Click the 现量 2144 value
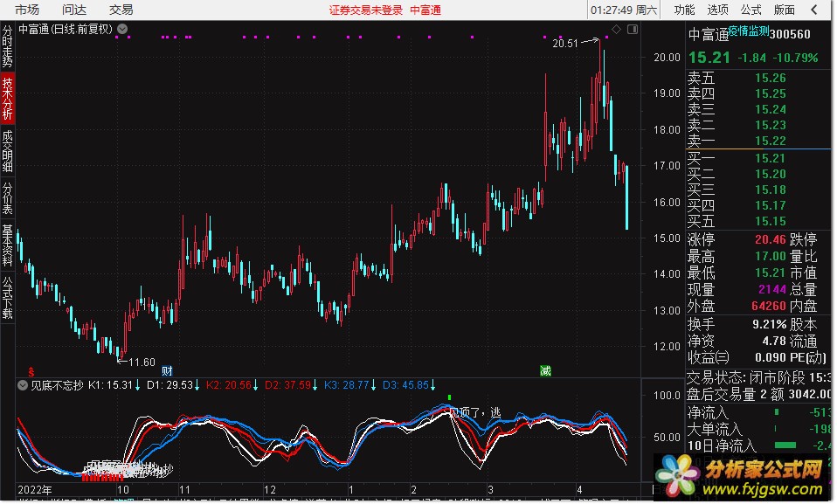The height and width of the screenshot is (504, 837). (x=772, y=289)
